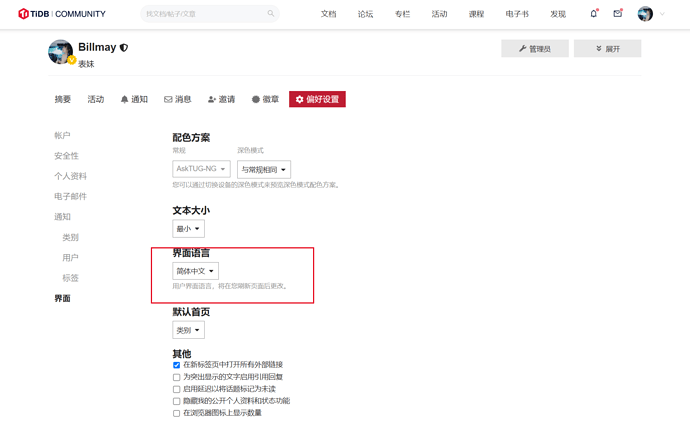Open the AskTUG-NG color scheme dropdown
Image resolution: width=690 pixels, height=421 pixels.
click(x=201, y=169)
